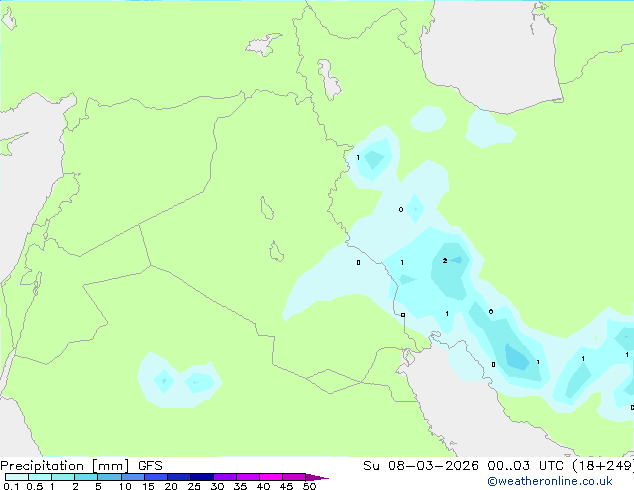Viewport: 634px width, 490px height.
Task: Pick the 1–2 mm legend swatch
Action: 63,477
